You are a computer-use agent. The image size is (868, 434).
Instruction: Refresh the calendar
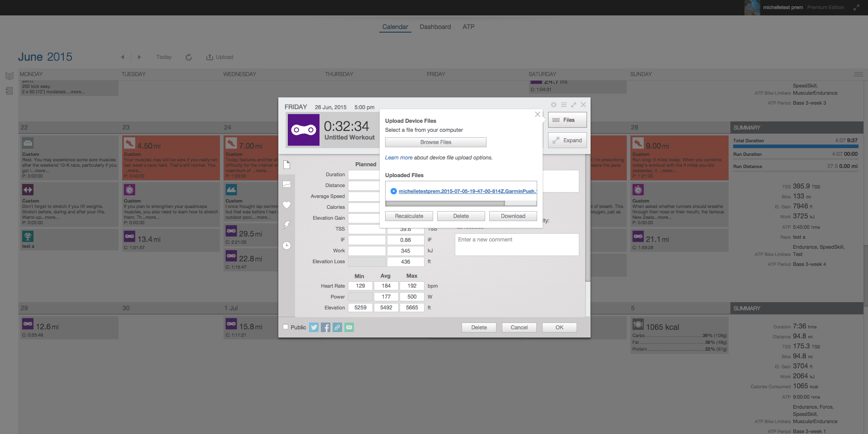pyautogui.click(x=189, y=57)
